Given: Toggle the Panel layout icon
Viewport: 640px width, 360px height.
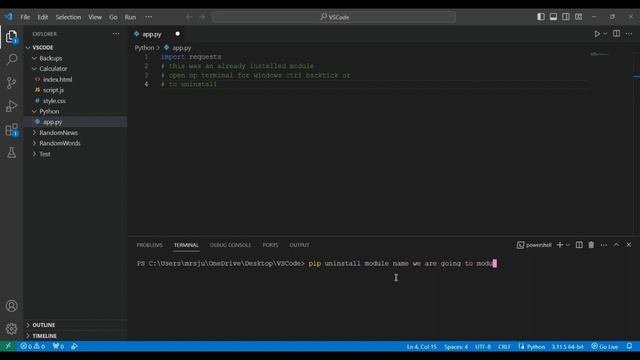Looking at the screenshot, I should [x=553, y=17].
